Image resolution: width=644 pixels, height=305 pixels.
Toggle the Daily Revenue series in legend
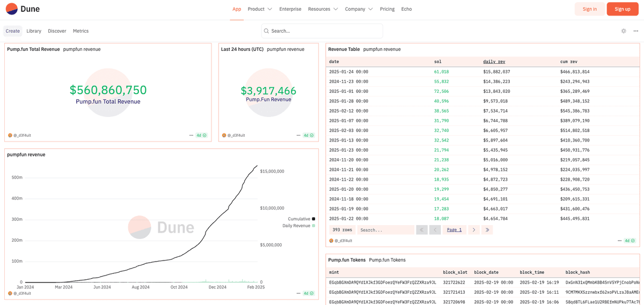tap(298, 226)
